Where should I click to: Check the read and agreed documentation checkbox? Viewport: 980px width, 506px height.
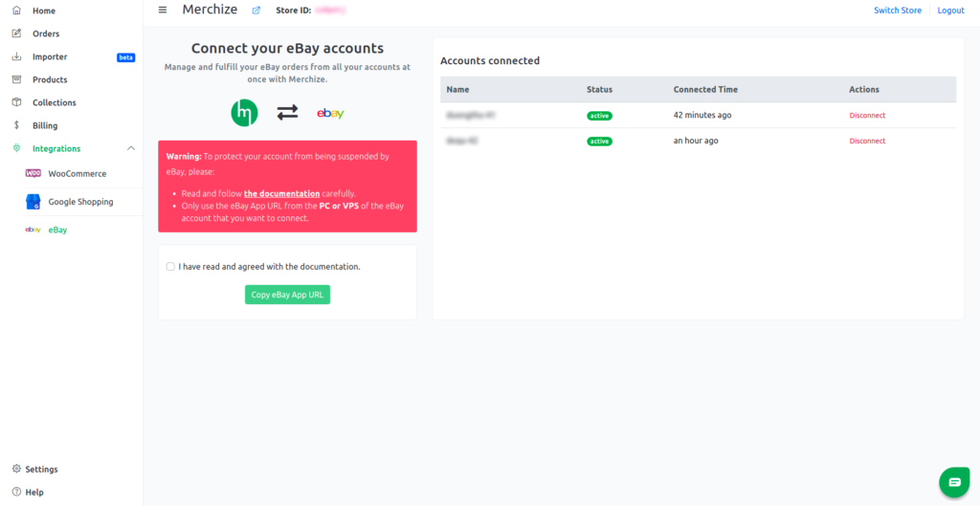170,267
